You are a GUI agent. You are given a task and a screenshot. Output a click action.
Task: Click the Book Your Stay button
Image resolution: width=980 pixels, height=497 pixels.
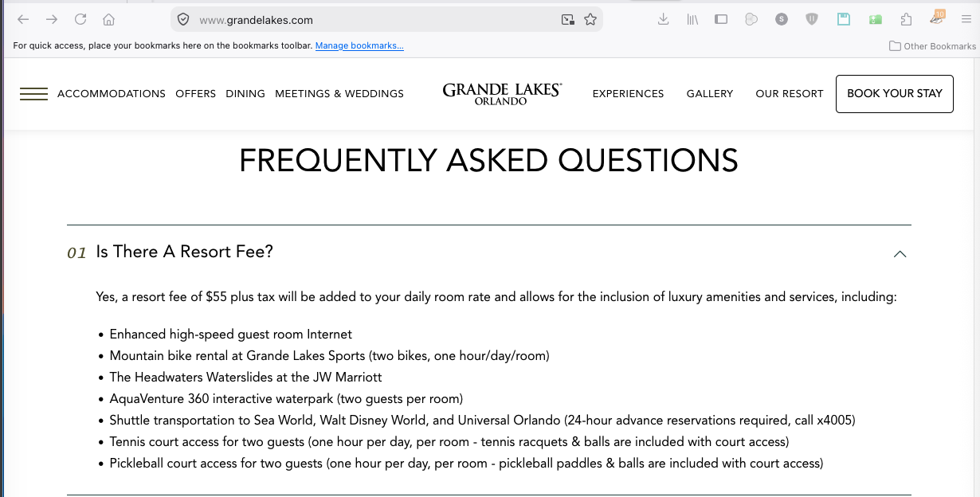coord(895,93)
